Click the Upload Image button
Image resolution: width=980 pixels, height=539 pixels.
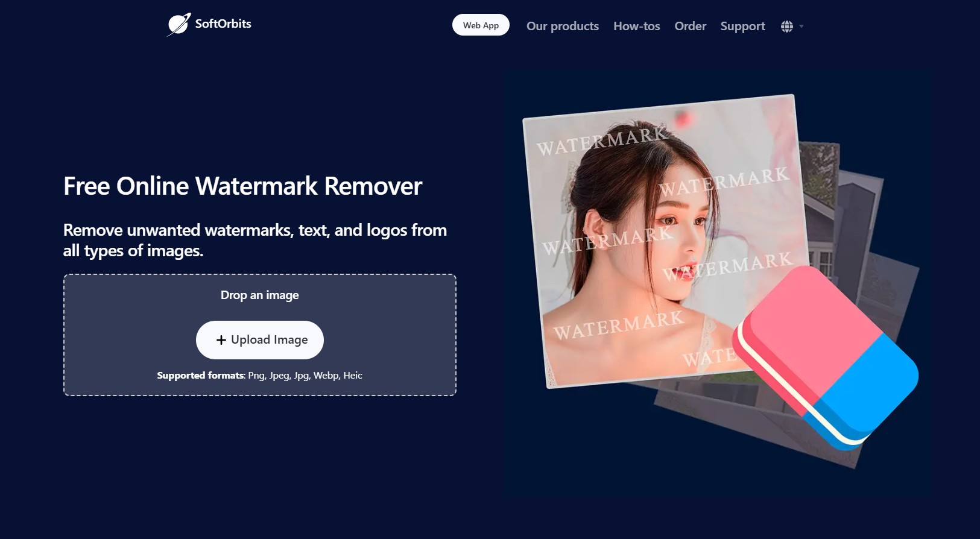pos(260,340)
